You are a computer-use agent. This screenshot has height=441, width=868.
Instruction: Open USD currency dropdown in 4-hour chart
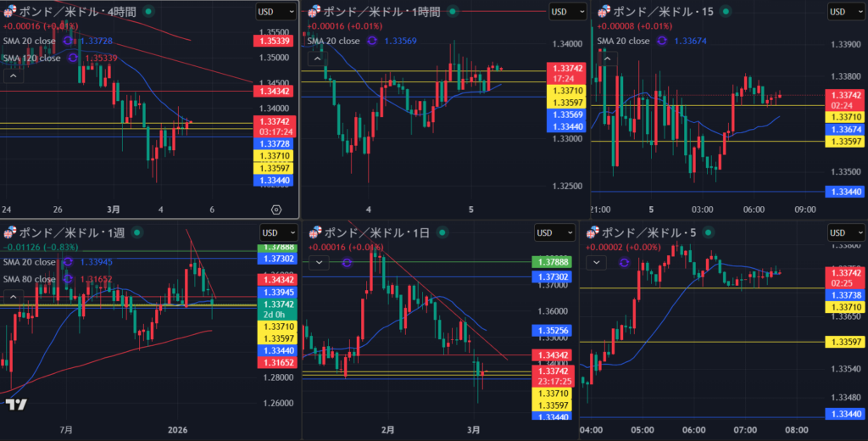coord(276,12)
